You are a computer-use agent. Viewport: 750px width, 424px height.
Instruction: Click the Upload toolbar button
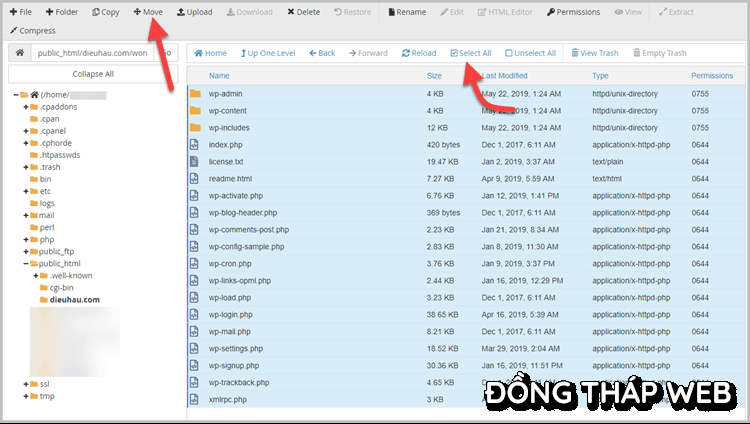pos(194,12)
